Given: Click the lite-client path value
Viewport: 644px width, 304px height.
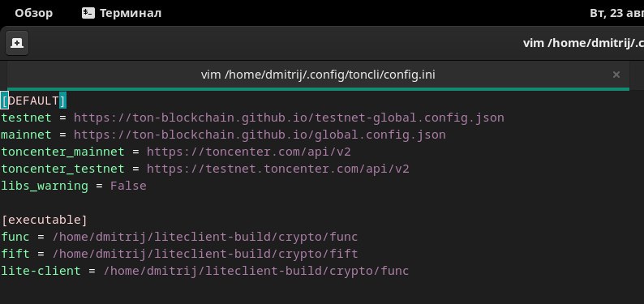Looking at the screenshot, I should (256, 272).
